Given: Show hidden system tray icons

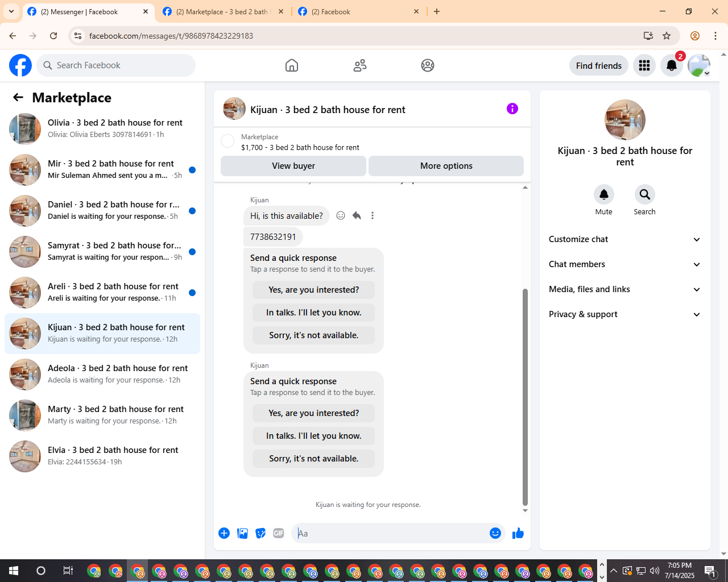Looking at the screenshot, I should (x=614, y=571).
